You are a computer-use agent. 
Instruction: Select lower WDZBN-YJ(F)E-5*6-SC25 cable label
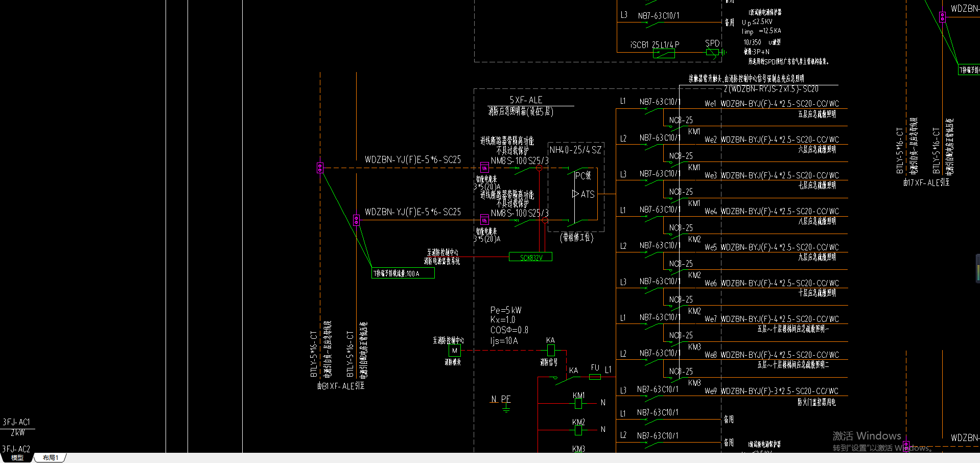tap(413, 212)
